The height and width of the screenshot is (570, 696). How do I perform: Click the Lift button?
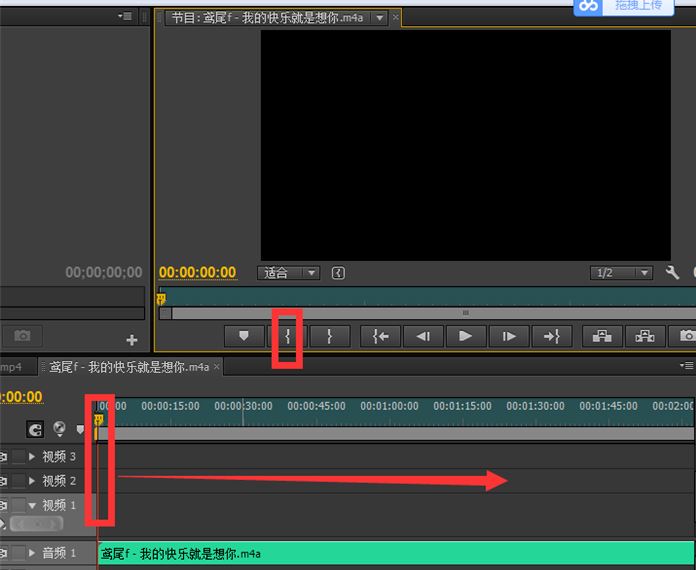pyautogui.click(x=602, y=336)
